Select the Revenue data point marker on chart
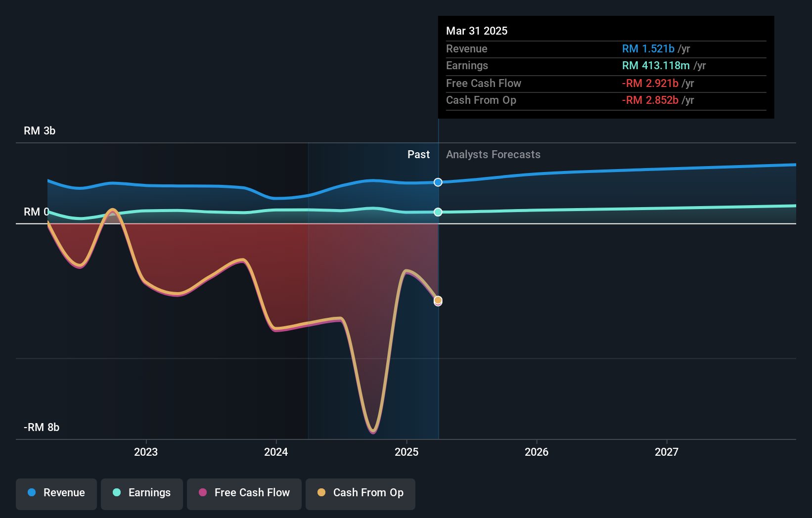Viewport: 812px width, 518px height. coord(438,182)
